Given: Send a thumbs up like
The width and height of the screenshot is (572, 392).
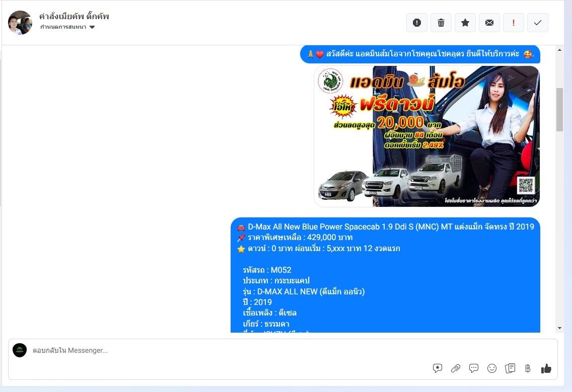Looking at the screenshot, I should 546,368.
